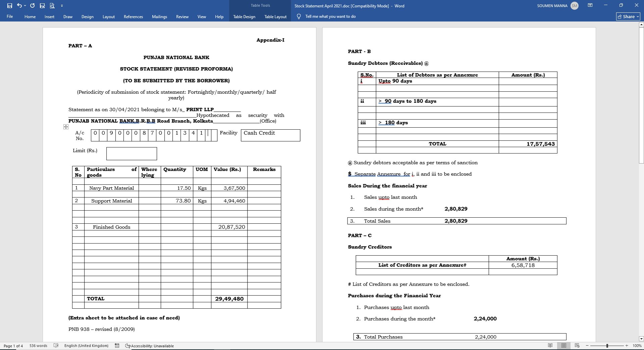Switch to the View tab

202,17
